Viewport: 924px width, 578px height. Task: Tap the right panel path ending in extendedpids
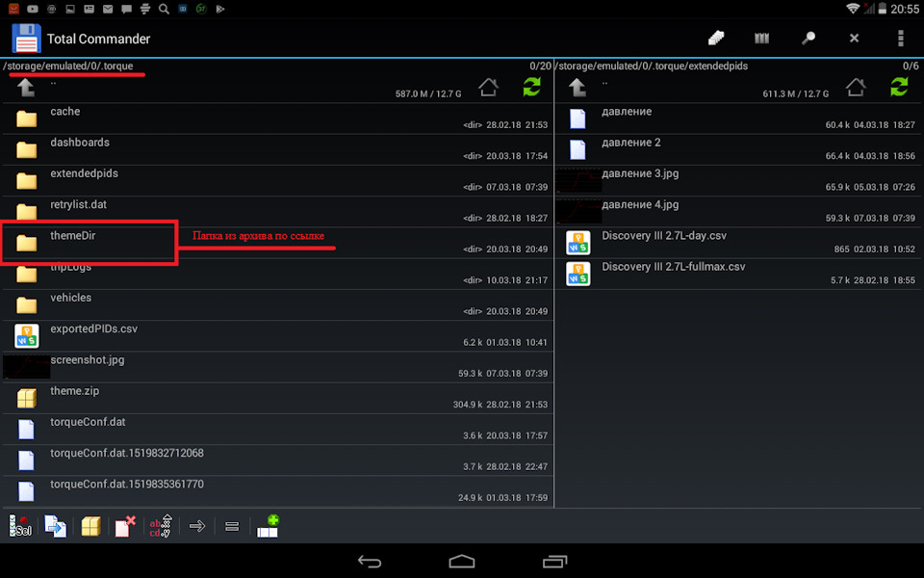pyautogui.click(x=652, y=66)
